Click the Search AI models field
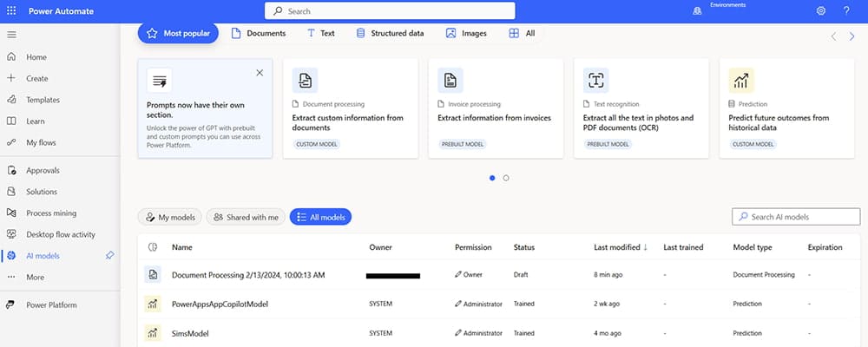The height and width of the screenshot is (347, 868). click(796, 217)
